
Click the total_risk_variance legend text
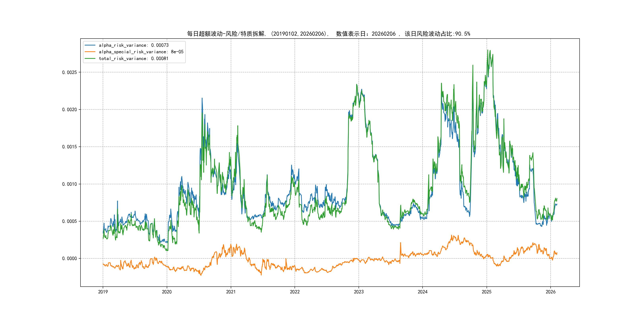coord(134,58)
